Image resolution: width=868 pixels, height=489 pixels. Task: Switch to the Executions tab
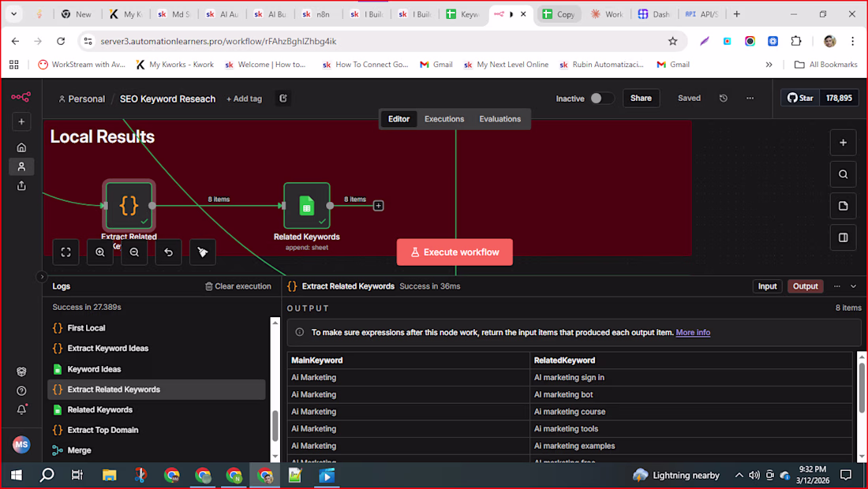point(444,119)
